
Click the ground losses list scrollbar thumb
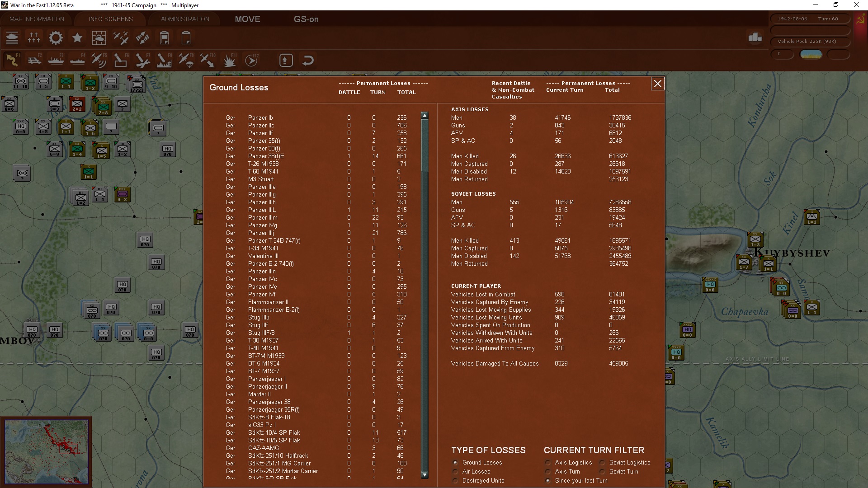tap(425, 145)
